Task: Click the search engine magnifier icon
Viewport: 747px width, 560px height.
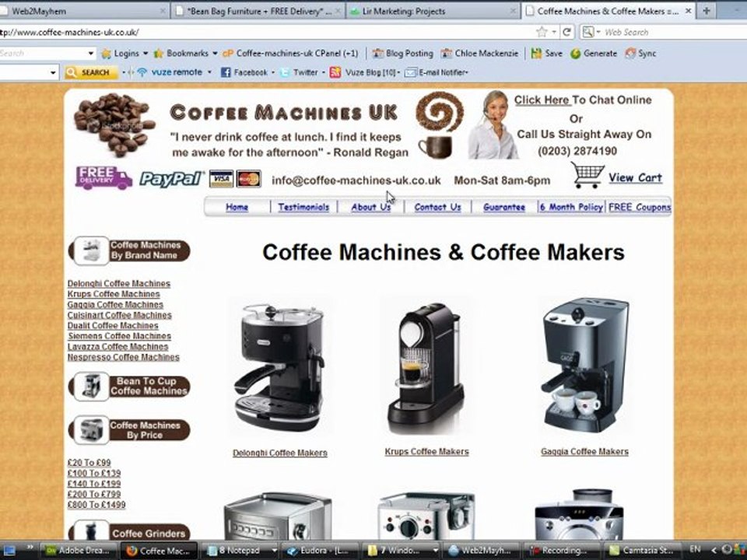Action: click(588, 32)
